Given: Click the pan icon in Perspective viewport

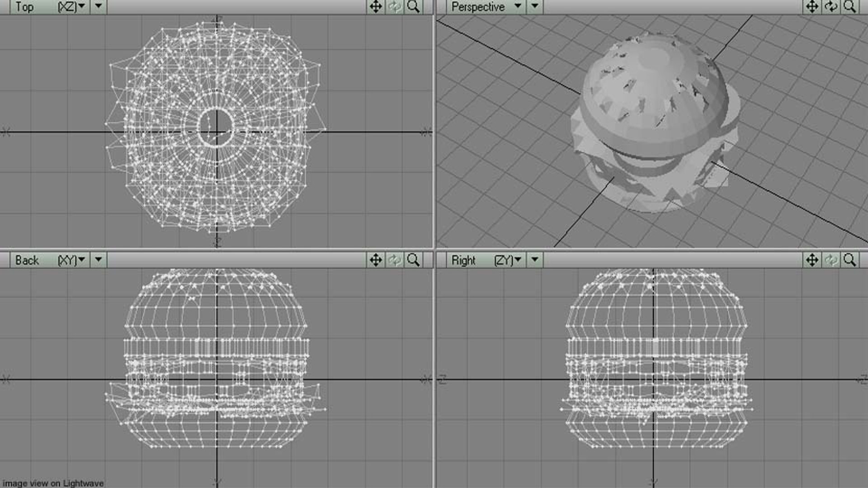Looking at the screenshot, I should click(x=812, y=6).
